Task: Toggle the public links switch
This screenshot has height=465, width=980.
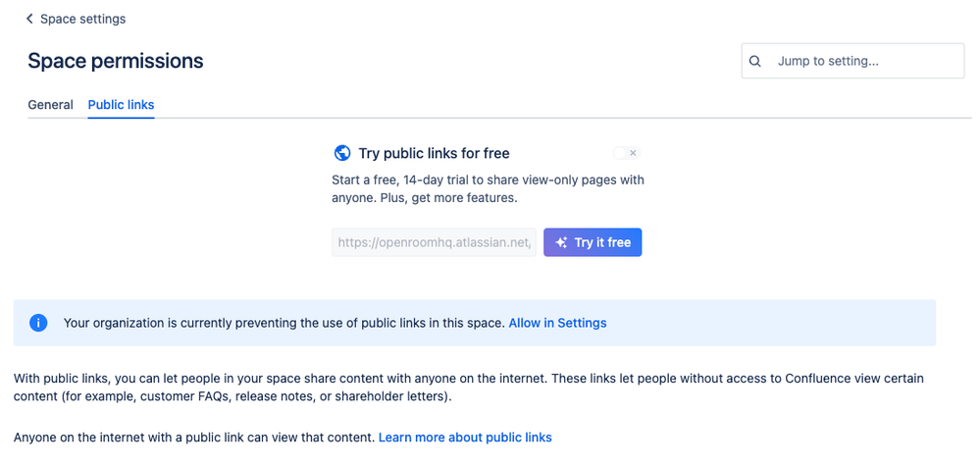Action: (626, 153)
